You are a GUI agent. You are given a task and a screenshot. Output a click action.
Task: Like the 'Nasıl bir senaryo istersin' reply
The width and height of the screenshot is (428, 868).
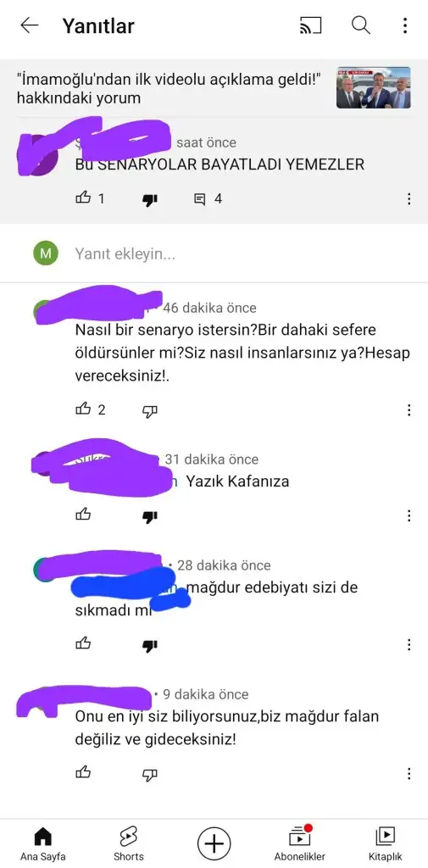(83, 409)
